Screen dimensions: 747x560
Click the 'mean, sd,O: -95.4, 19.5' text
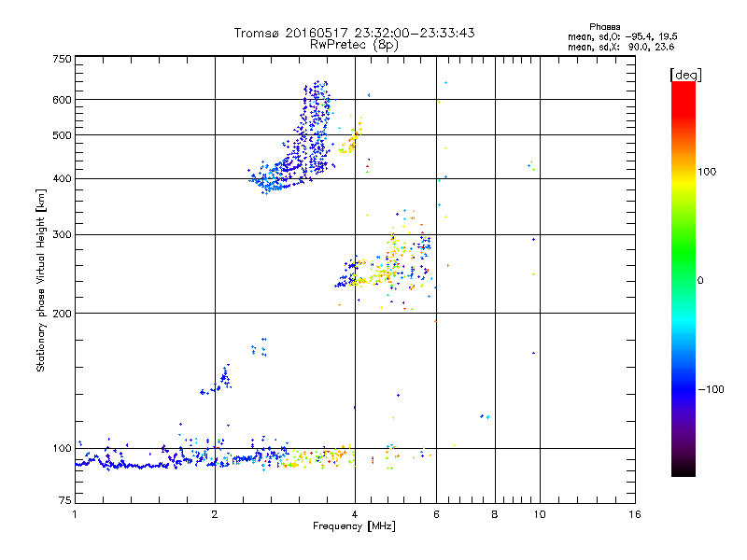pos(622,36)
